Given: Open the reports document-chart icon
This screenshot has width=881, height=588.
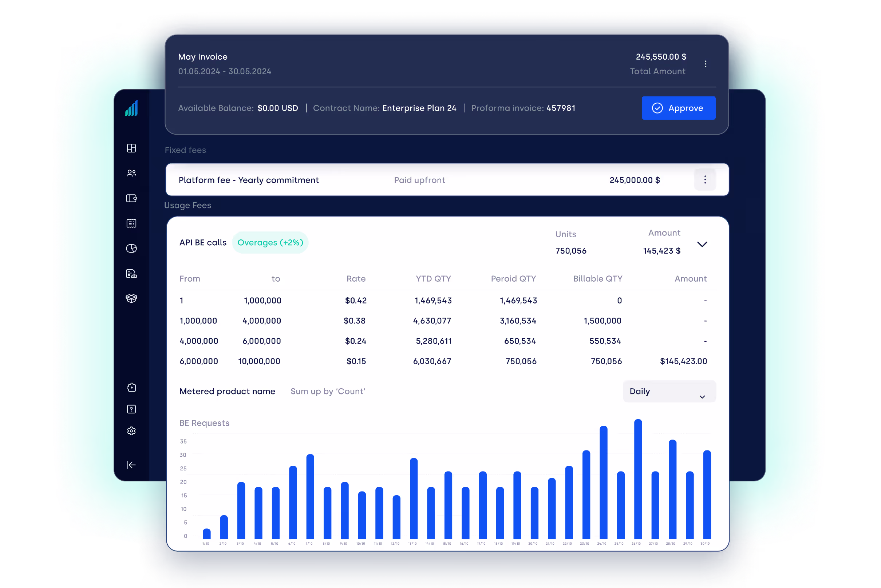Looking at the screenshot, I should point(131,274).
